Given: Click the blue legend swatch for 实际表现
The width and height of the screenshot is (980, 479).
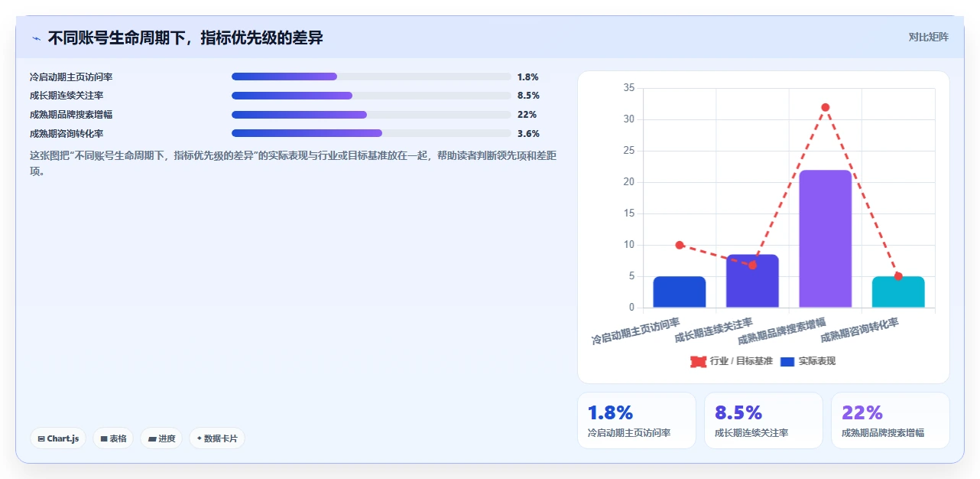Looking at the screenshot, I should point(788,361).
